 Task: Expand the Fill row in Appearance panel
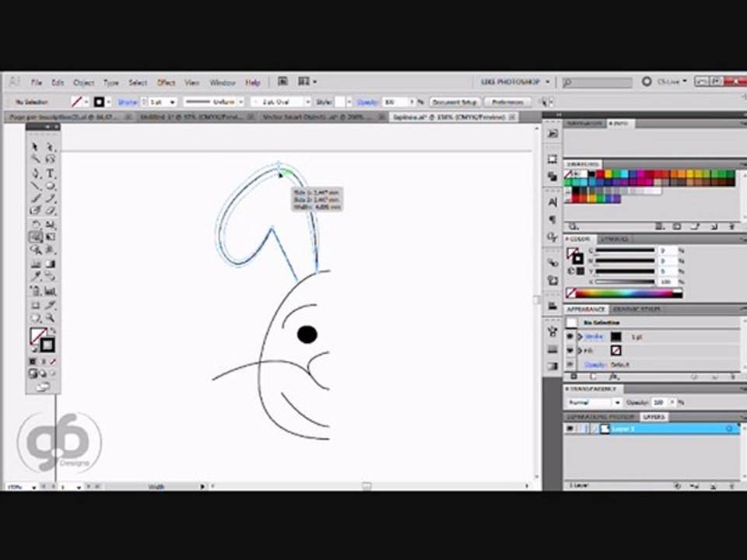coord(580,351)
